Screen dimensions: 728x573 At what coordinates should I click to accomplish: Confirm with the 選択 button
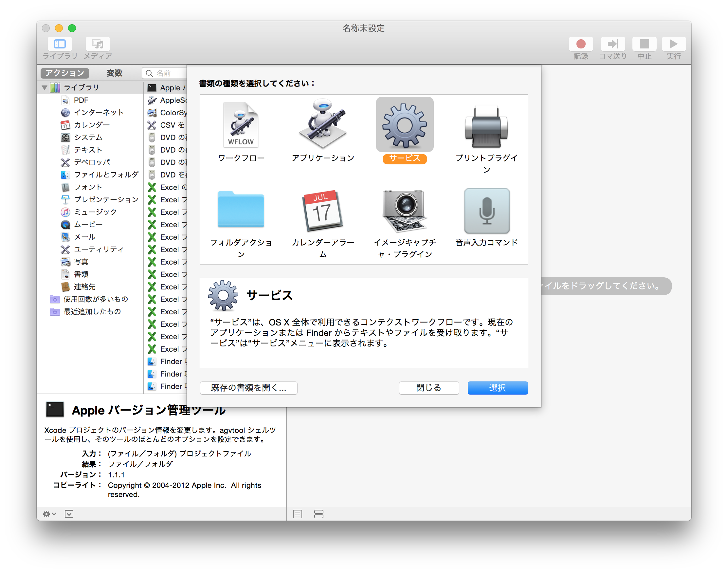497,388
